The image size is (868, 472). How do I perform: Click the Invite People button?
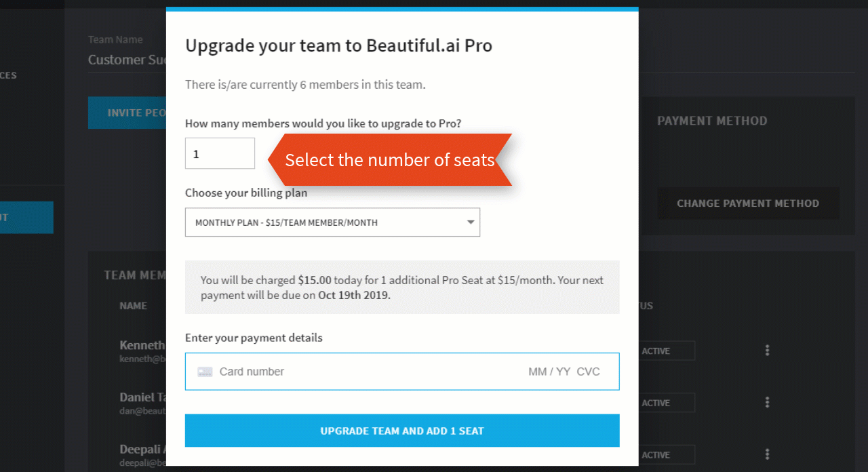click(x=127, y=113)
